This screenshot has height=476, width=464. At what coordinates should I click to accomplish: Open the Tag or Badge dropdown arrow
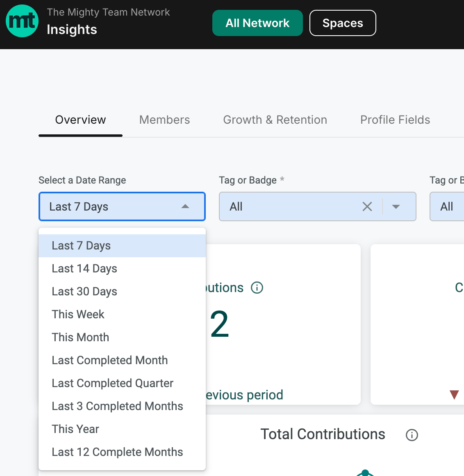[x=396, y=207]
